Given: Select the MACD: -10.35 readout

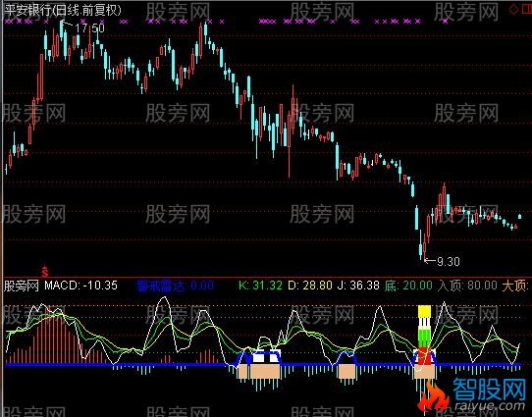Looking at the screenshot, I should 80,286.
